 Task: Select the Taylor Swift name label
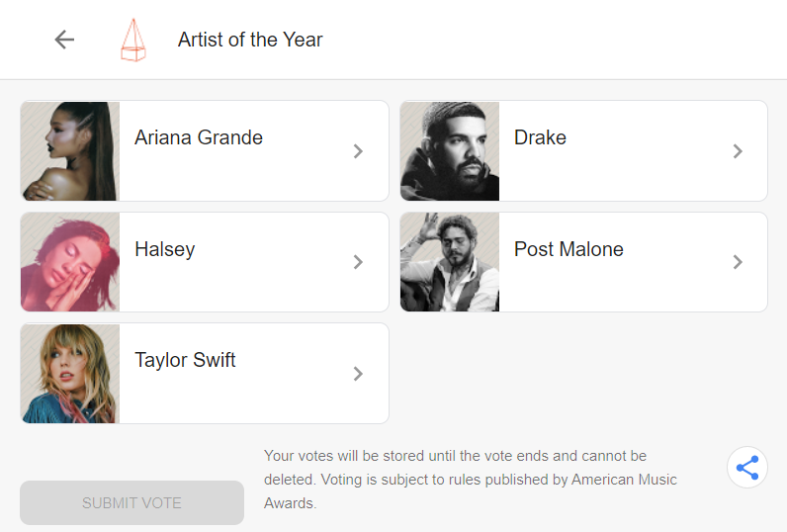(x=185, y=360)
